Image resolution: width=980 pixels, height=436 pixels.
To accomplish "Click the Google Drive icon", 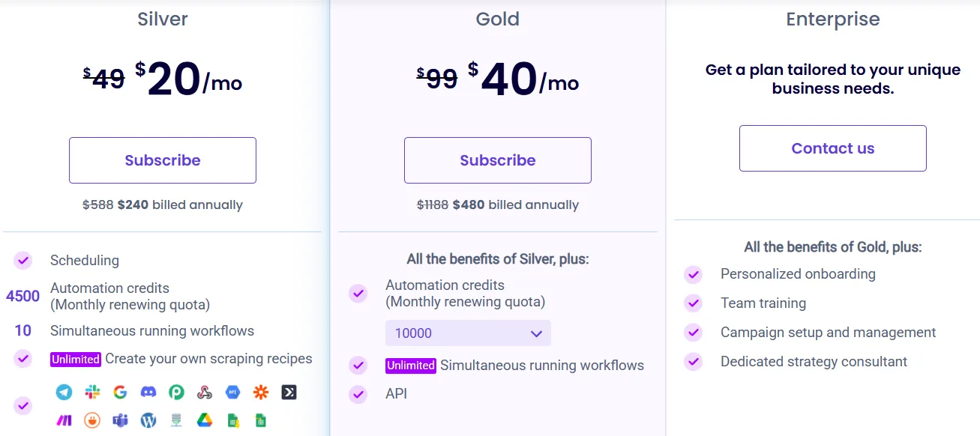I will tap(205, 420).
